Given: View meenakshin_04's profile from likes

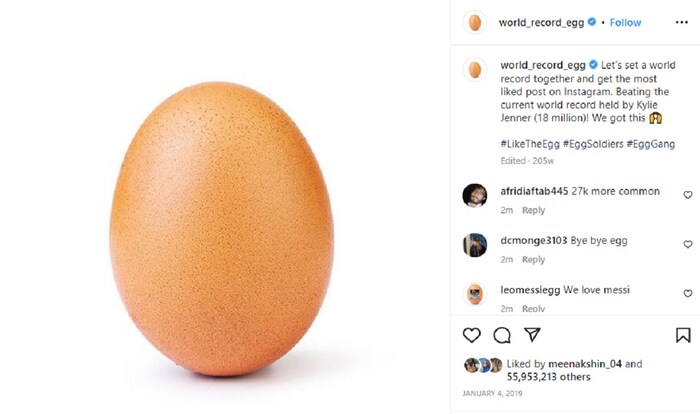Looking at the screenshot, I should point(585,364).
